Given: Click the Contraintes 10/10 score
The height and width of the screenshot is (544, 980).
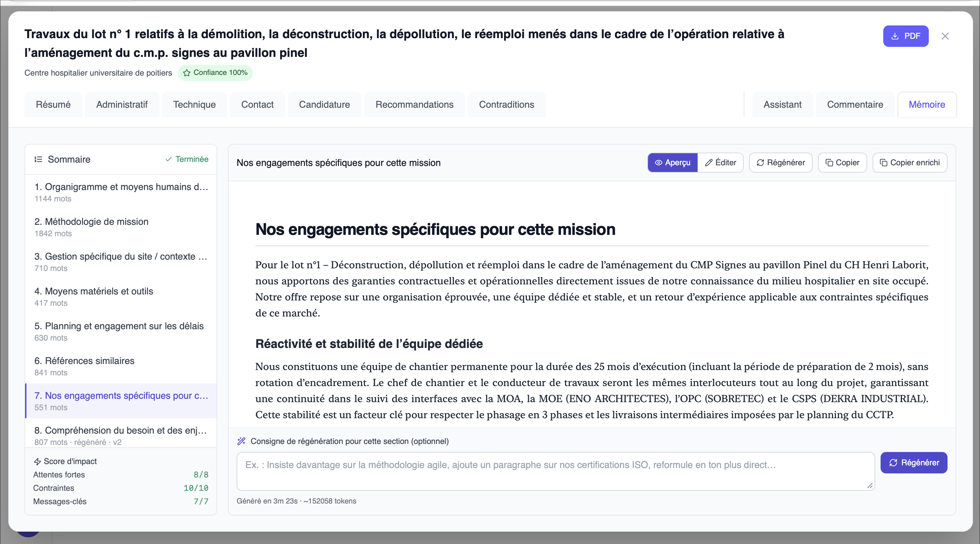Looking at the screenshot, I should 196,488.
